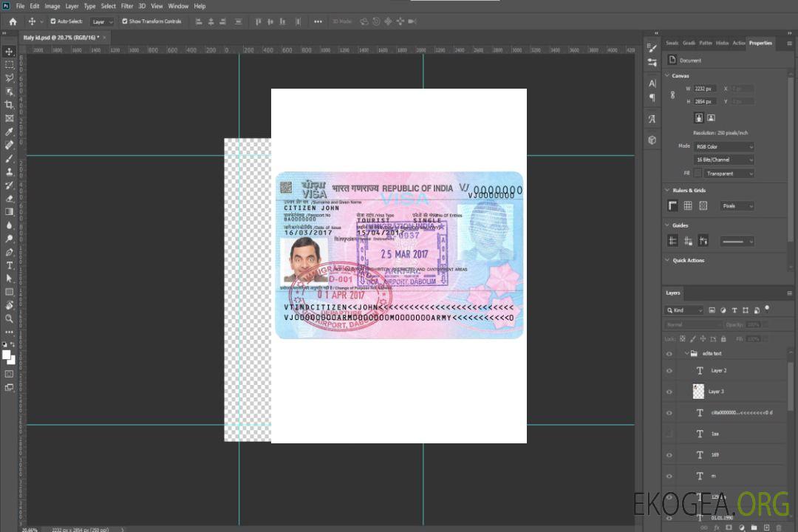The height and width of the screenshot is (532, 798).
Task: Set canvas to landscape orientation
Action: click(711, 118)
